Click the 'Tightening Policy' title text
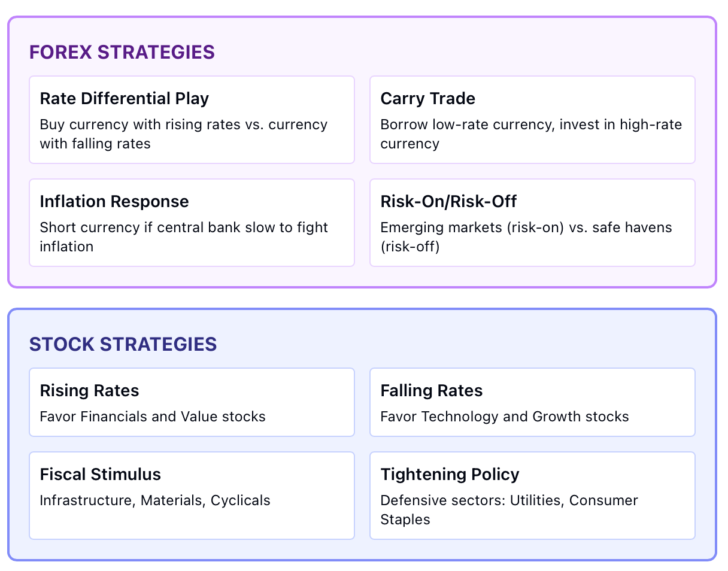 (450, 475)
